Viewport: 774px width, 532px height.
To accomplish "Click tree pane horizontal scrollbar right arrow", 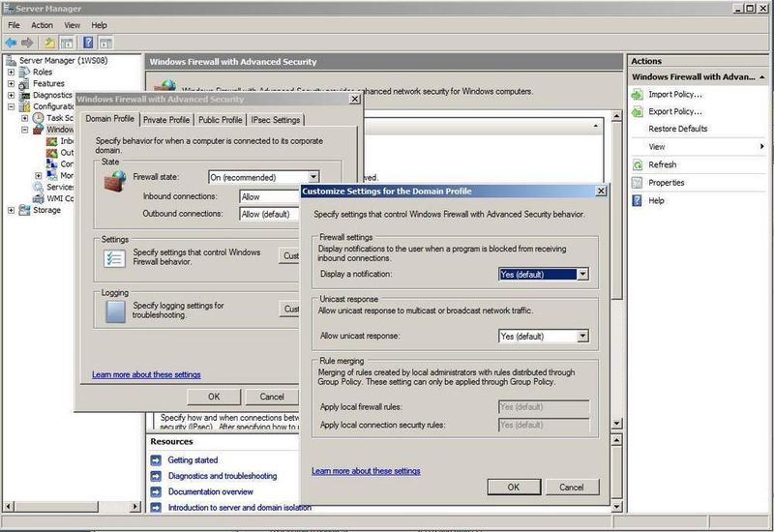I will coord(134,506).
